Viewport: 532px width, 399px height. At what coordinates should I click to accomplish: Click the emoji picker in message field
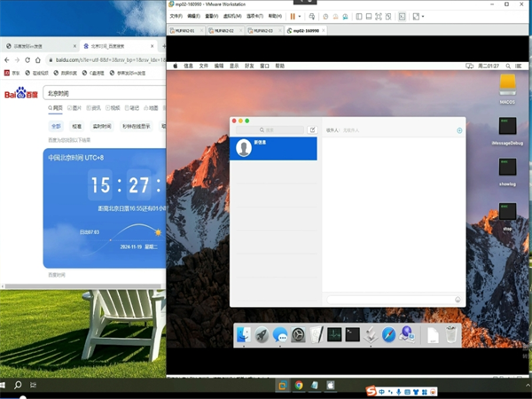(x=458, y=300)
